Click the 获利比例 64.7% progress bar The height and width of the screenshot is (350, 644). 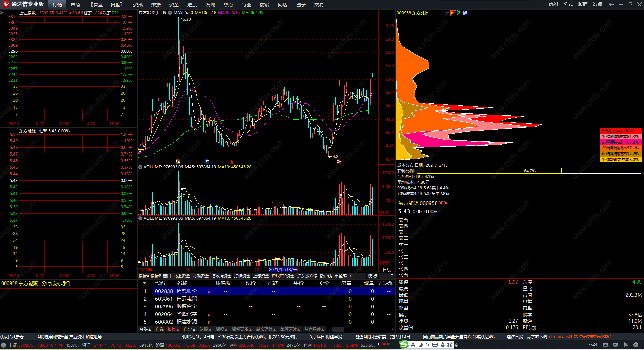tap(529, 171)
